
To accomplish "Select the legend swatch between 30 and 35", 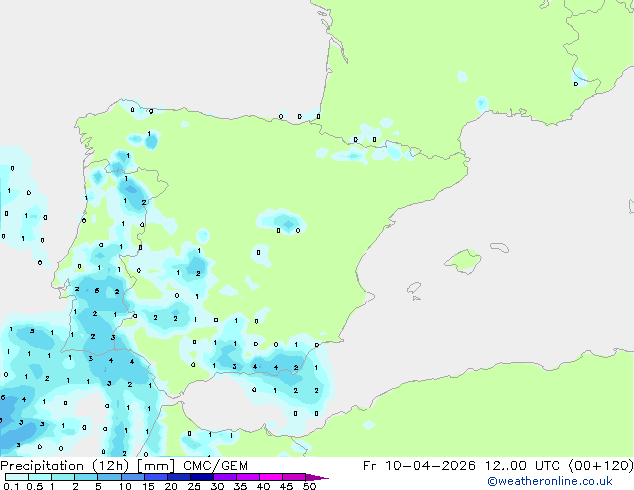I will (x=225, y=477).
